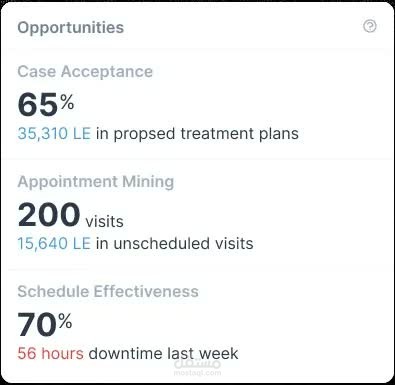The width and height of the screenshot is (395, 385).
Task: Click the help question mark icon
Action: [x=370, y=26]
